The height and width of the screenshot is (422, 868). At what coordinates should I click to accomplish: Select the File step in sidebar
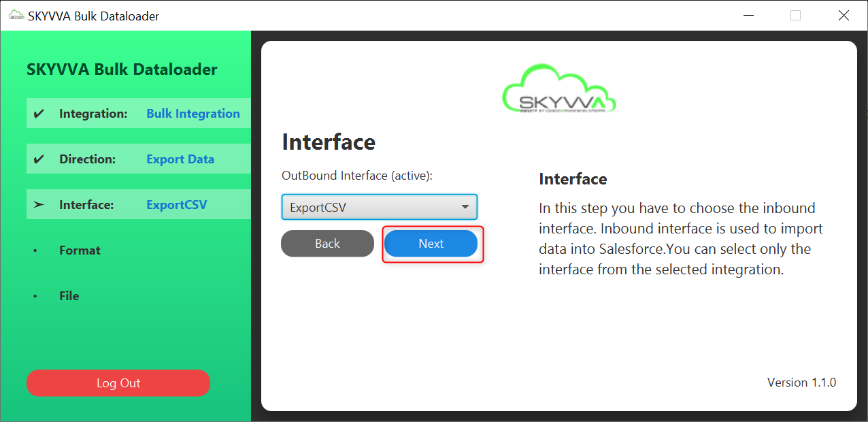tap(69, 296)
